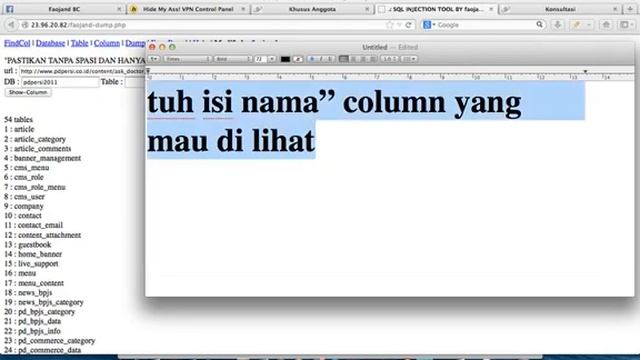Bookmark this page with the star icon
Screen dimensions: 640x360
[x=389, y=25]
